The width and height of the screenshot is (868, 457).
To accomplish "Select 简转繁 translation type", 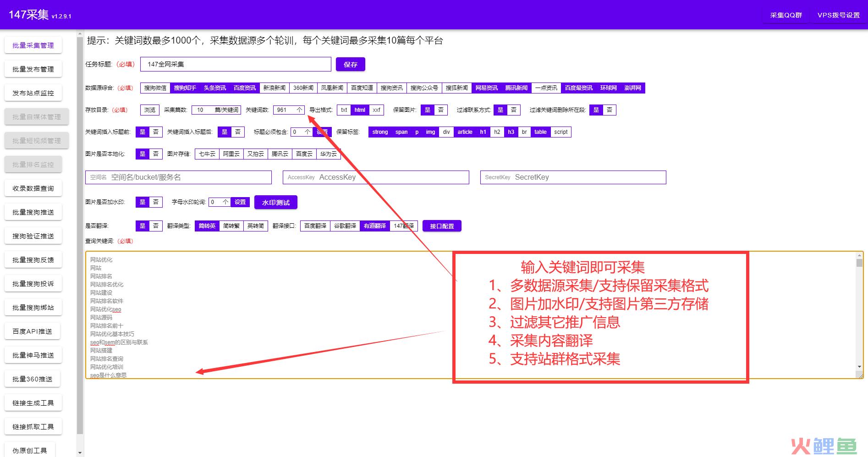I will pyautogui.click(x=231, y=226).
